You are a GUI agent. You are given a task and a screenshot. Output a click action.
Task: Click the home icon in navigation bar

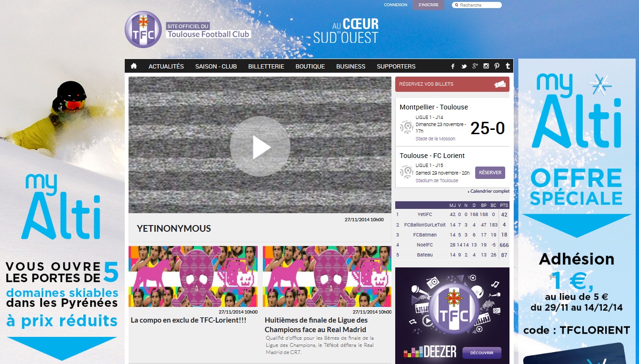[134, 66]
